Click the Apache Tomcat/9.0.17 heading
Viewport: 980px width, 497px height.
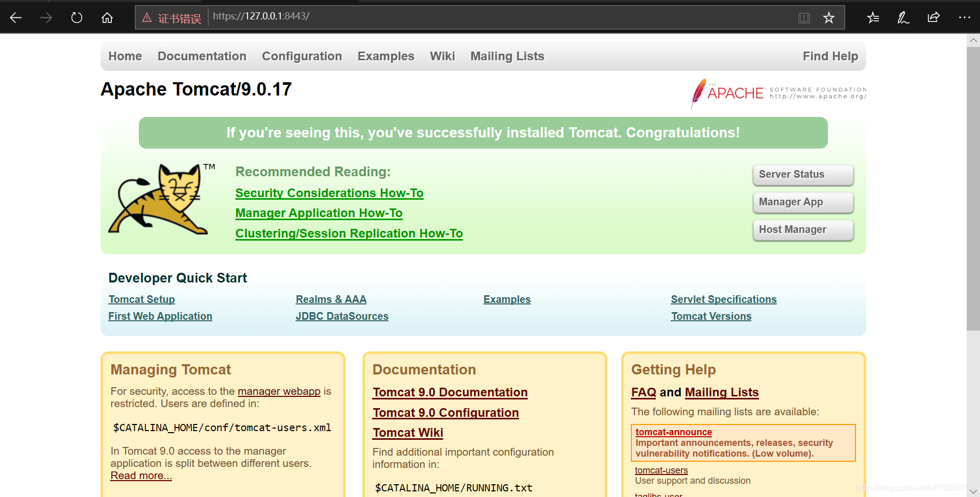tap(197, 89)
